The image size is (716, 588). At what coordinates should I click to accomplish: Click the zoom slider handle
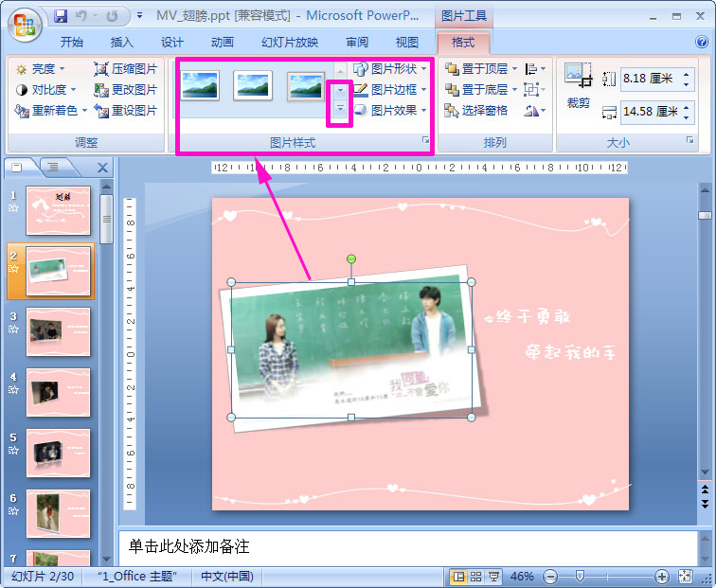coord(580,577)
